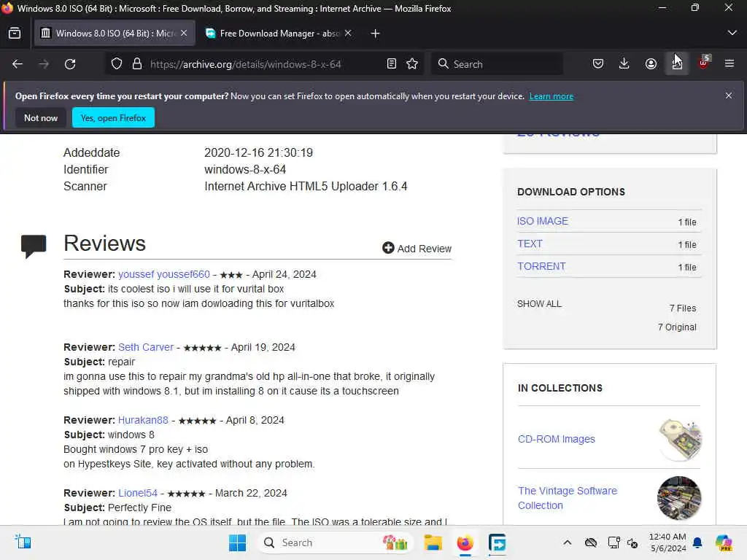Click the Add Review plus icon
747x560 pixels.
pyautogui.click(x=388, y=248)
